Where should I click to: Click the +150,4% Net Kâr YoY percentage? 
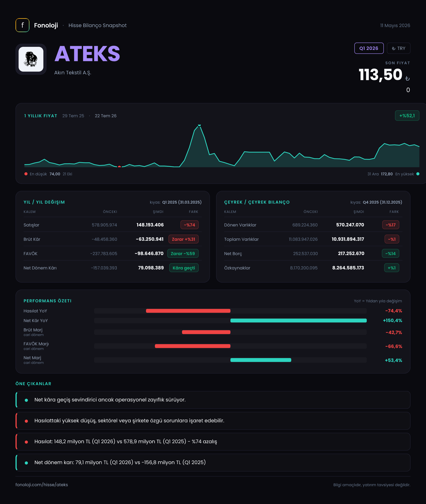[x=393, y=321]
